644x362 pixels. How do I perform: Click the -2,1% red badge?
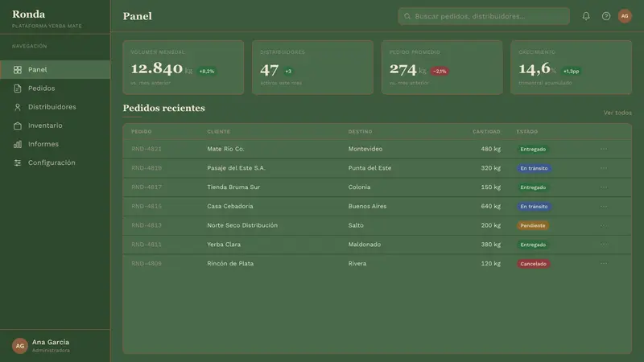[440, 71]
